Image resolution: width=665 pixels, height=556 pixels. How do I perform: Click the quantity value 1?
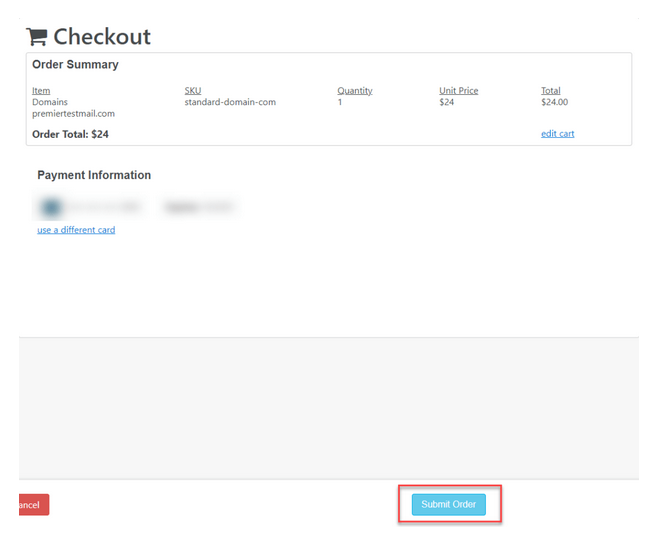pyautogui.click(x=340, y=102)
